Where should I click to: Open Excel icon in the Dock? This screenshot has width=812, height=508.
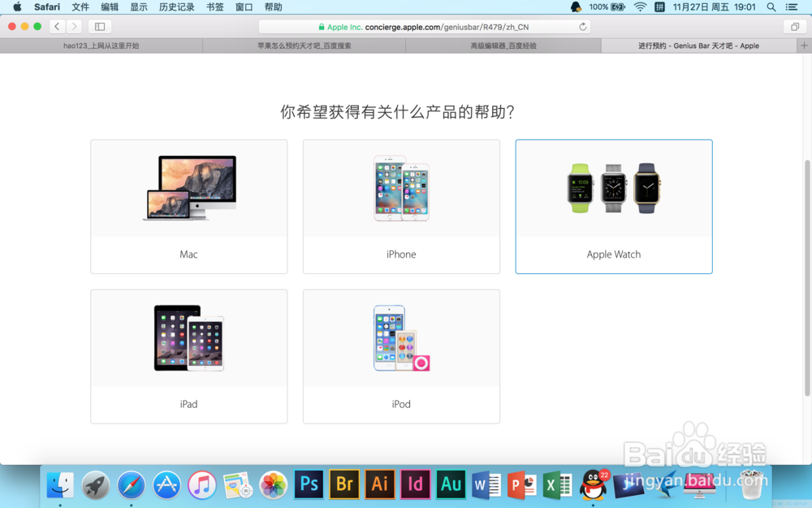557,484
